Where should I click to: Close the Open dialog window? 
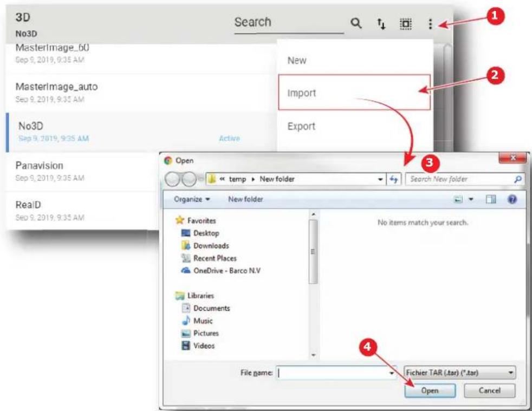[512, 158]
